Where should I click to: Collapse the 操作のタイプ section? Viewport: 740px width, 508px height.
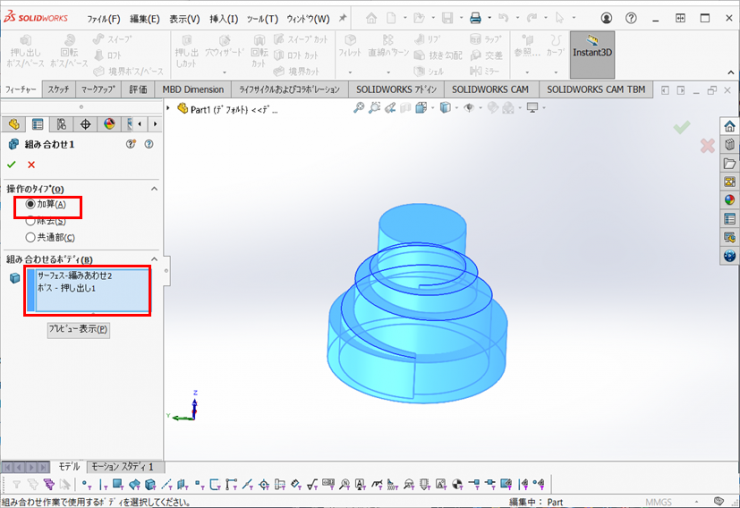154,188
